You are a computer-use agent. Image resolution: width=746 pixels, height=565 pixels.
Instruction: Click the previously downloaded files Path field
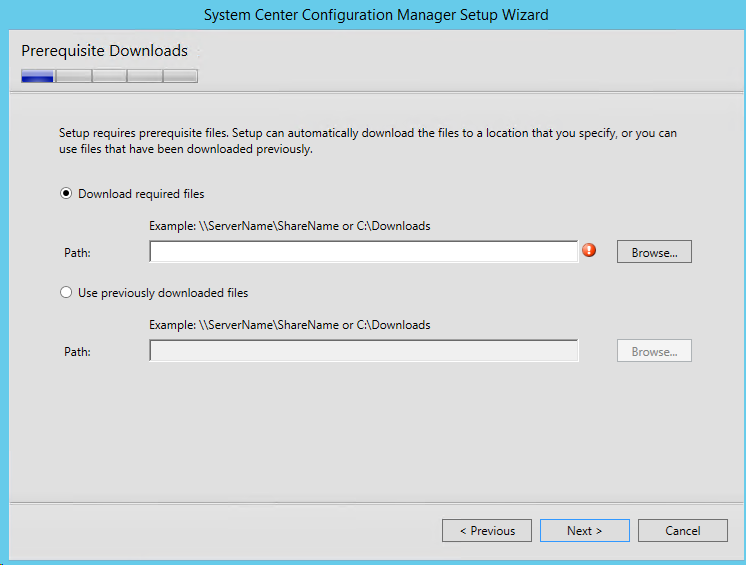[363, 351]
